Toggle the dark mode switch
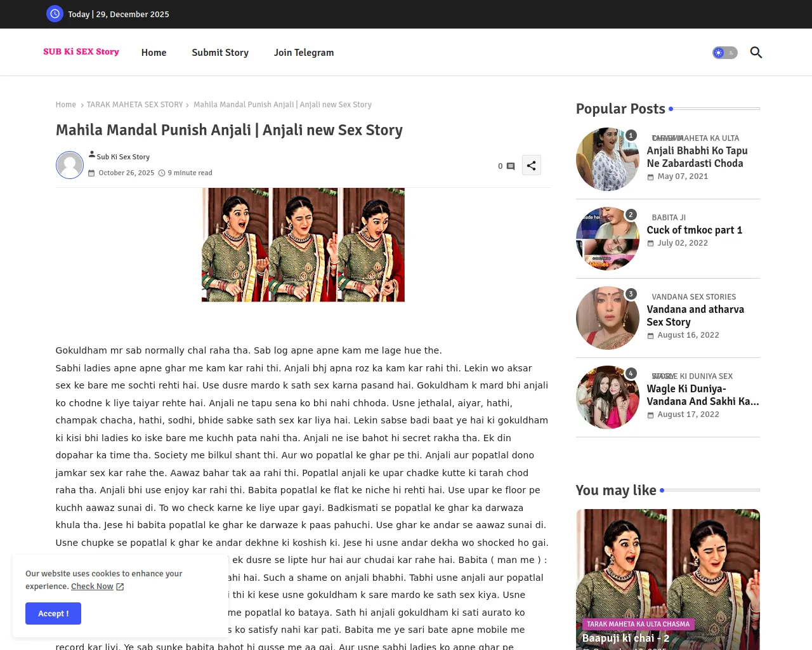This screenshot has width=812, height=650. click(724, 53)
